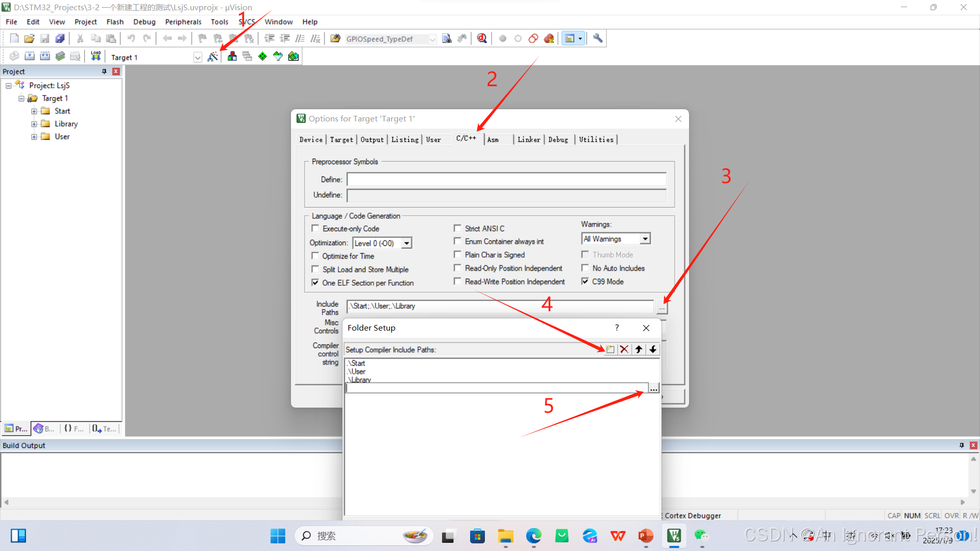
Task: Switch to the Linker tab
Action: click(x=528, y=139)
